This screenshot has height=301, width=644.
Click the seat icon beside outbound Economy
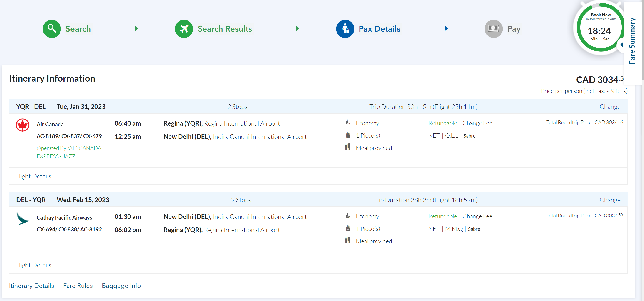[x=348, y=123]
